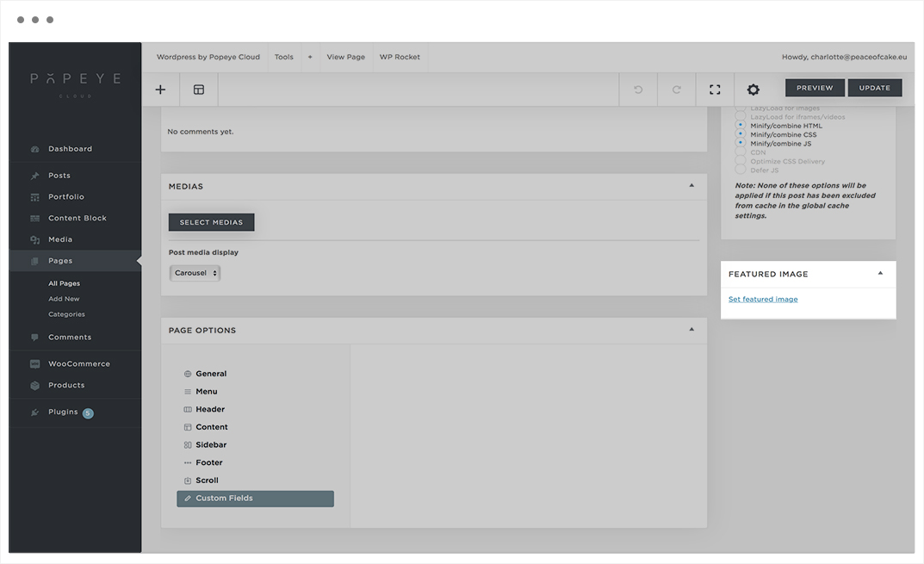Click the Products box icon in sidebar

click(x=34, y=386)
